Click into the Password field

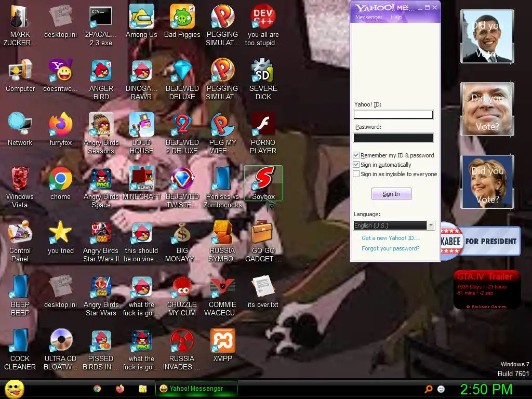[x=393, y=137]
